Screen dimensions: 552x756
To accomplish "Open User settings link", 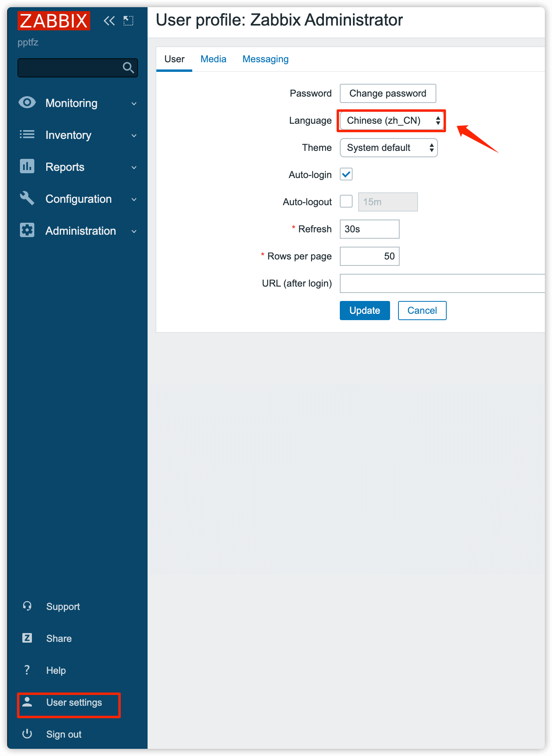I will 74,703.
